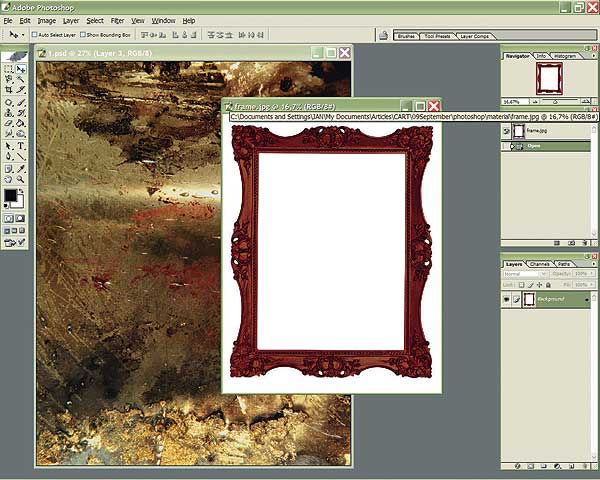
Task: Hide the Background layer with eye icon
Action: [x=507, y=299]
